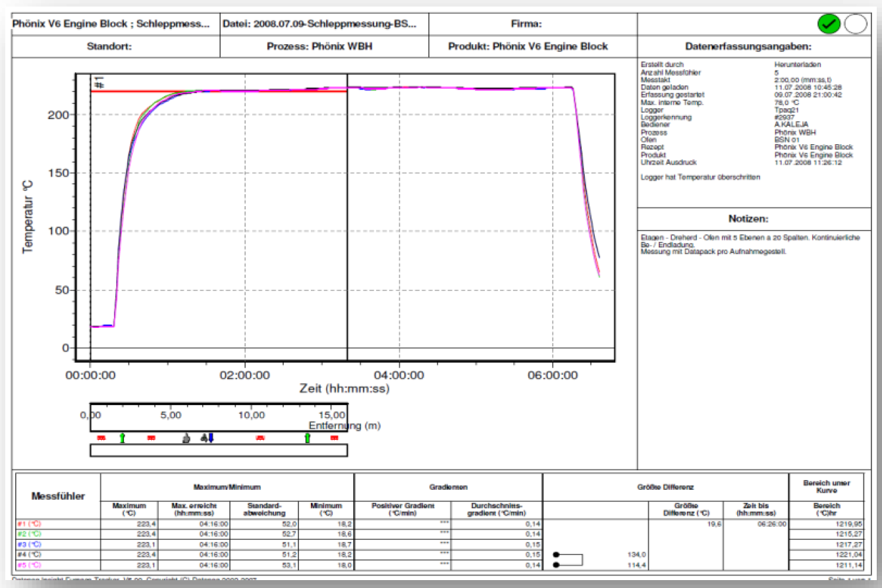Select the green #2 (°C) probe label
The image size is (882, 588).
coord(28,534)
